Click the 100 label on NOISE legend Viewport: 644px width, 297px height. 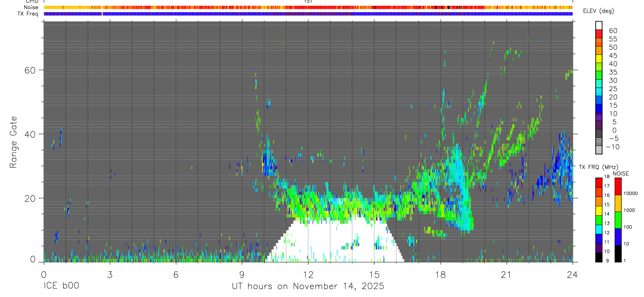click(628, 227)
